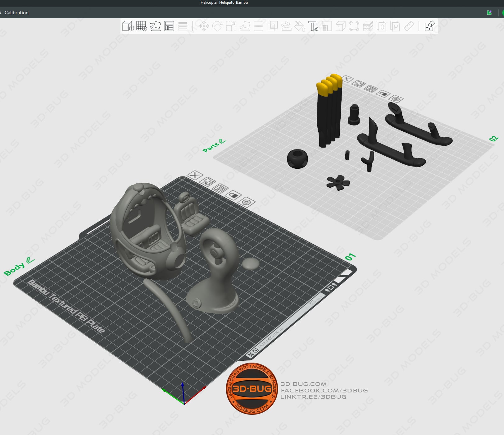
Task: Edit the Parts plate name with the pencil icon
Action: (x=222, y=141)
